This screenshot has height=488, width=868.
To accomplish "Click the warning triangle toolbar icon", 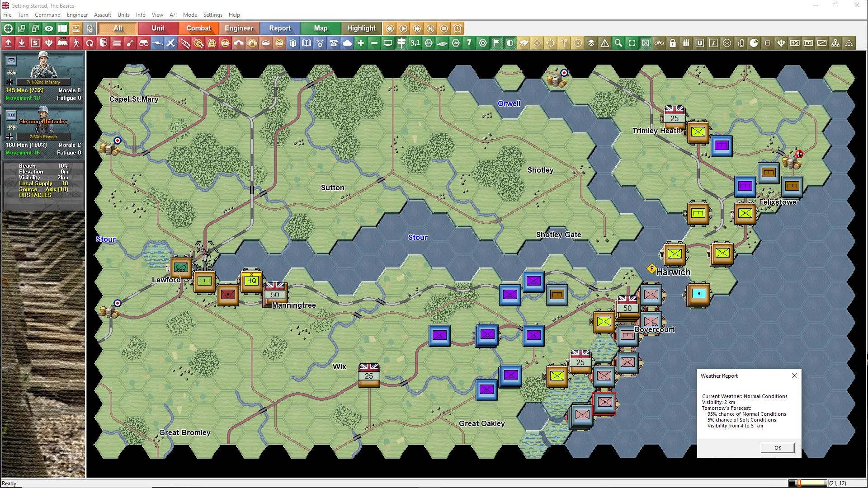I will pos(605,43).
